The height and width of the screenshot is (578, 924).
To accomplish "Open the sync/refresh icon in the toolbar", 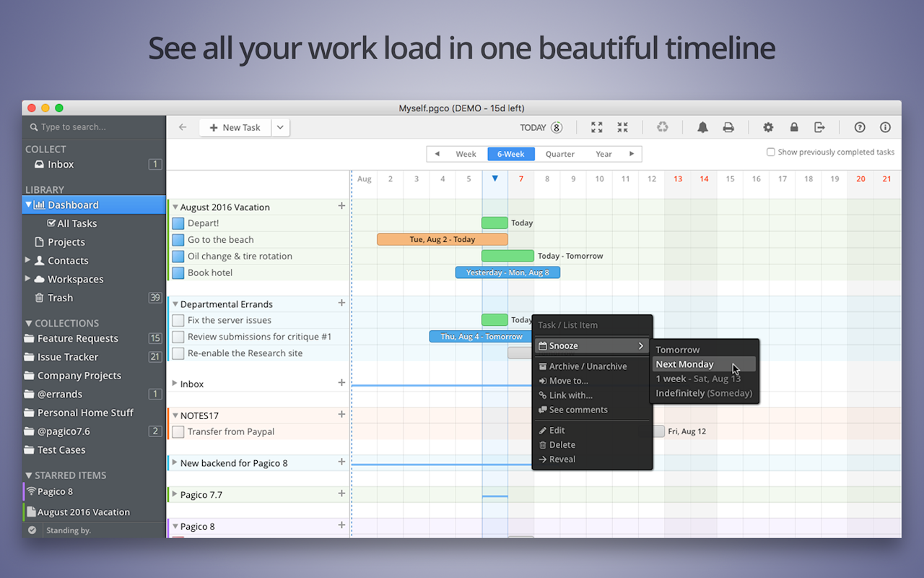I will [x=663, y=127].
